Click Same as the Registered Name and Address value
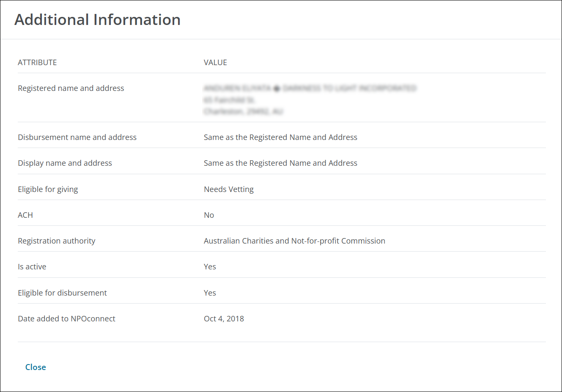Viewport: 562px width, 392px height. (280, 137)
